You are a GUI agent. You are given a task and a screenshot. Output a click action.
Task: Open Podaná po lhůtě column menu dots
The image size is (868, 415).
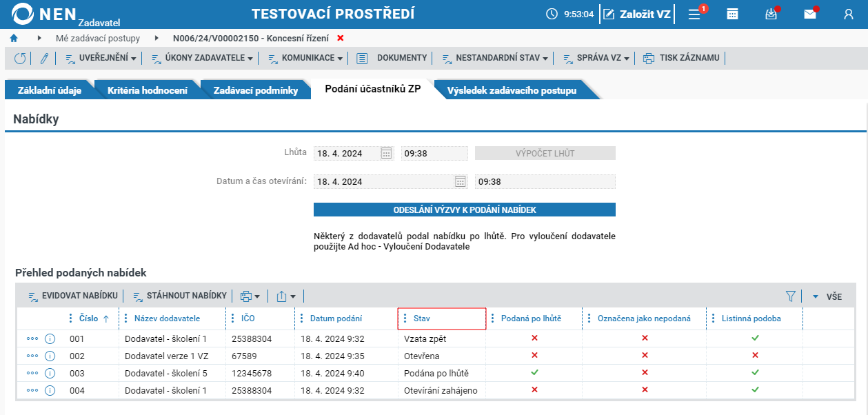point(492,318)
